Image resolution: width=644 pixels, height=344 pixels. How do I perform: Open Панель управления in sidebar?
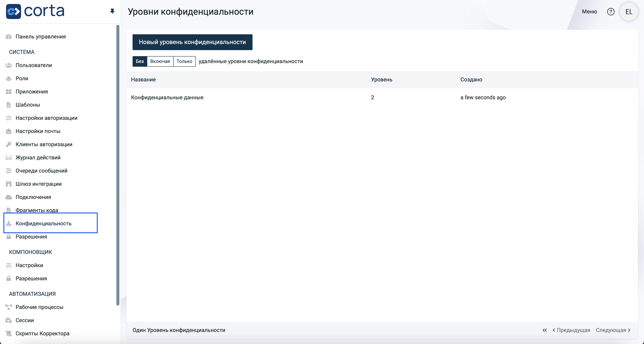point(41,37)
